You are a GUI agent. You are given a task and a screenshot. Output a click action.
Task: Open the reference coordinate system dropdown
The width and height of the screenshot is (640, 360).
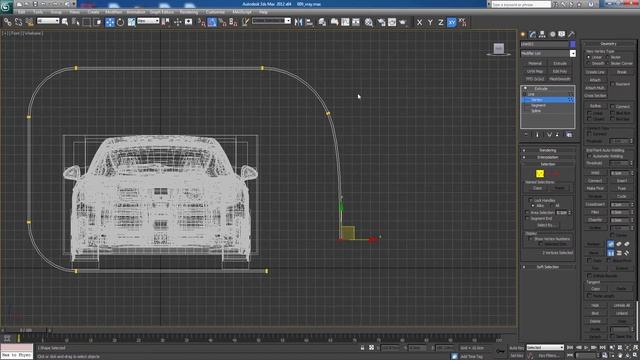tap(148, 21)
